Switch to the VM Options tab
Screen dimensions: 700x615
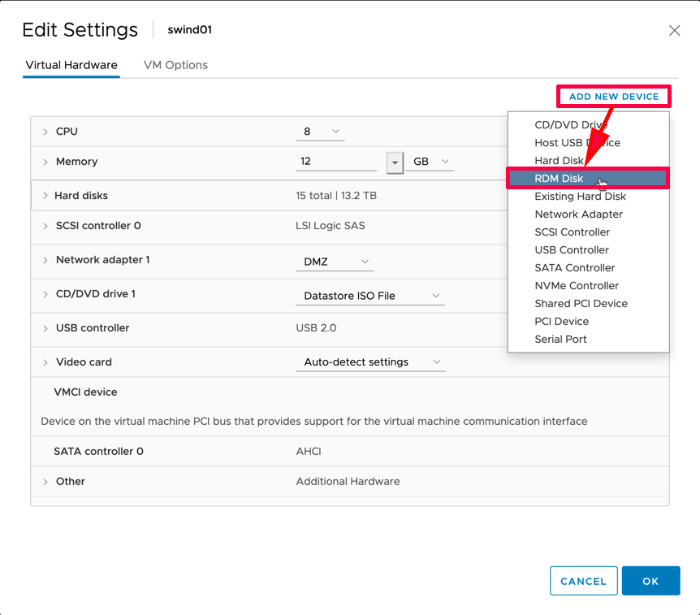click(x=175, y=65)
